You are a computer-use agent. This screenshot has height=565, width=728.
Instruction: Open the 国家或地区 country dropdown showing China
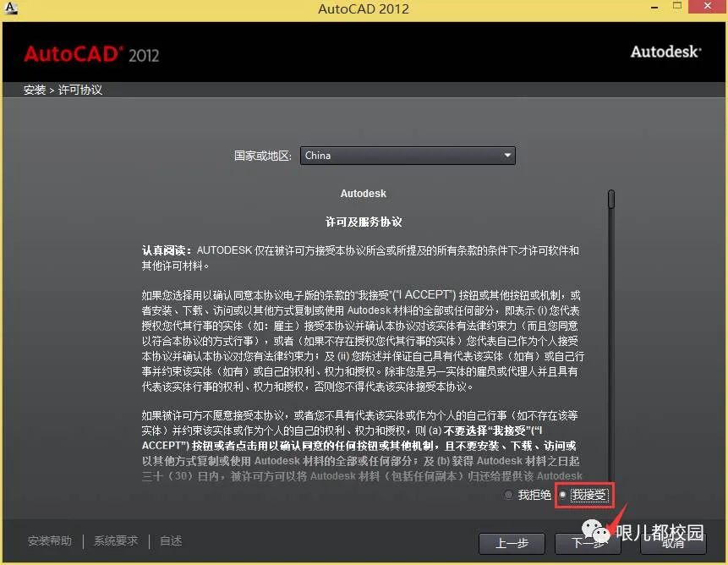point(408,156)
